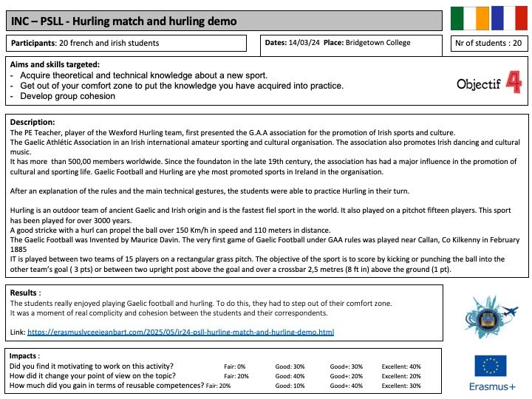Click 'Excellent: 30%' value
Viewport: 532px width, 399px height.
pos(401,386)
